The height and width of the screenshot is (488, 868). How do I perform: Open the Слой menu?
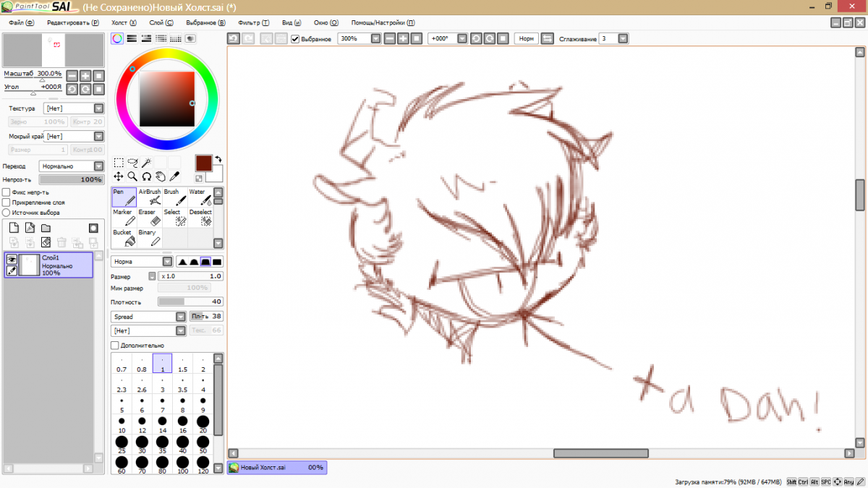pyautogui.click(x=161, y=22)
